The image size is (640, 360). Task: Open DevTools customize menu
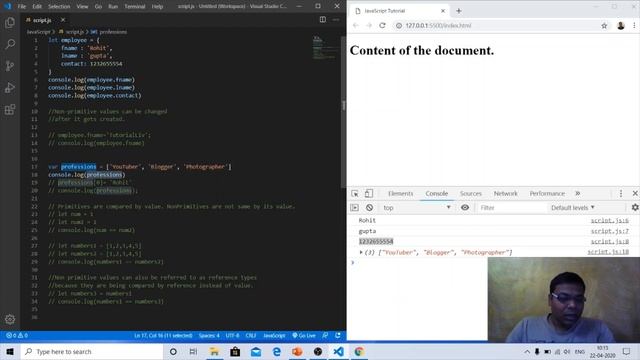point(621,193)
